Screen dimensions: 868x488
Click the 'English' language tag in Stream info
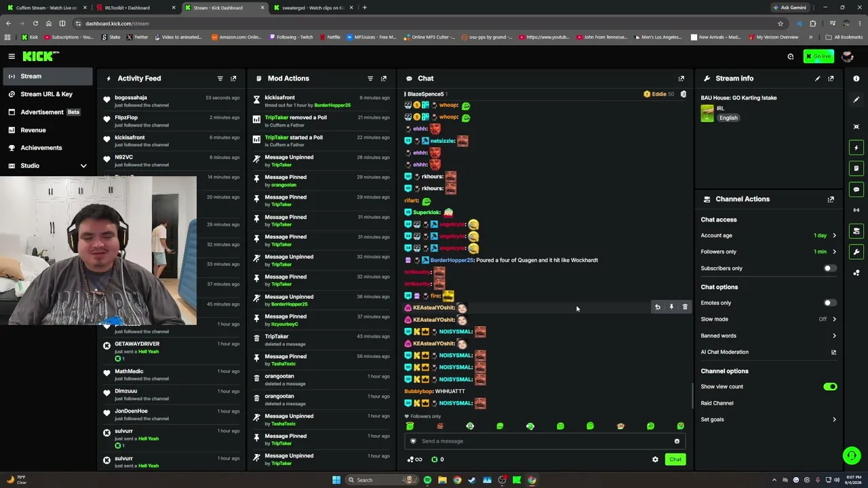tap(728, 118)
